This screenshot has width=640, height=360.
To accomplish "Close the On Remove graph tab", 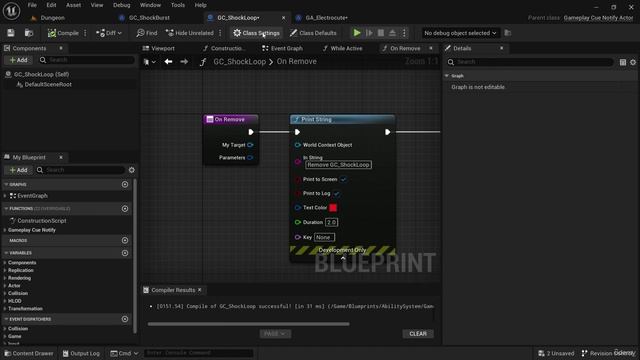I will pyautogui.click(x=431, y=48).
